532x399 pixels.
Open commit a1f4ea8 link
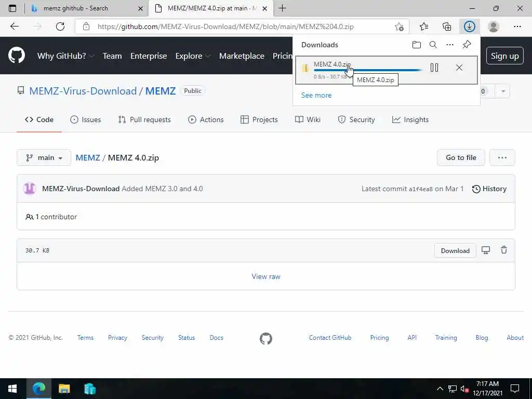(420, 189)
